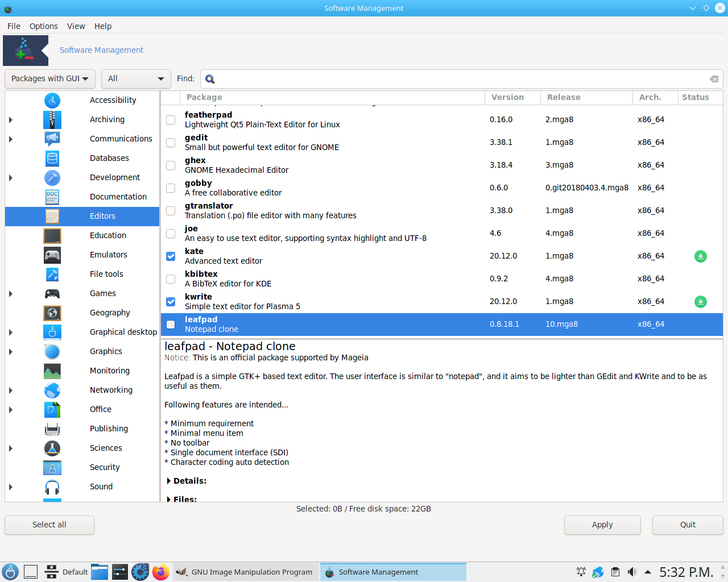Open the Help menu
Image resolution: width=728 pixels, height=582 pixels.
[103, 26]
